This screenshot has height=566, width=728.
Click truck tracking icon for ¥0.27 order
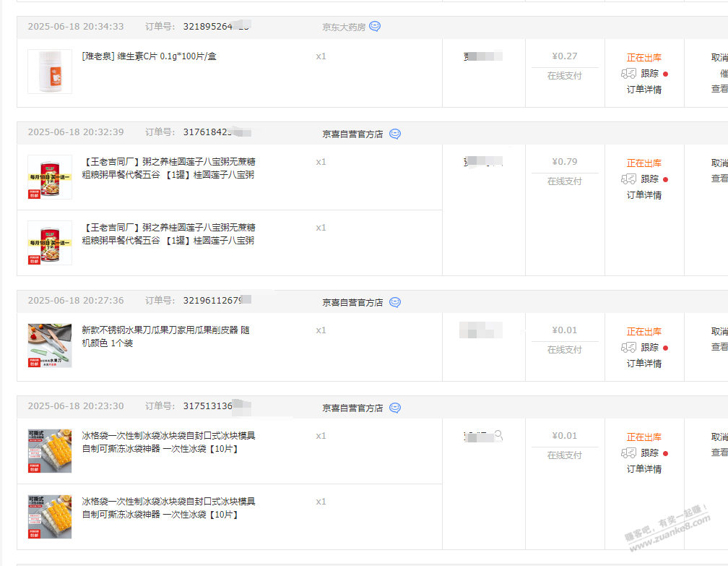628,74
